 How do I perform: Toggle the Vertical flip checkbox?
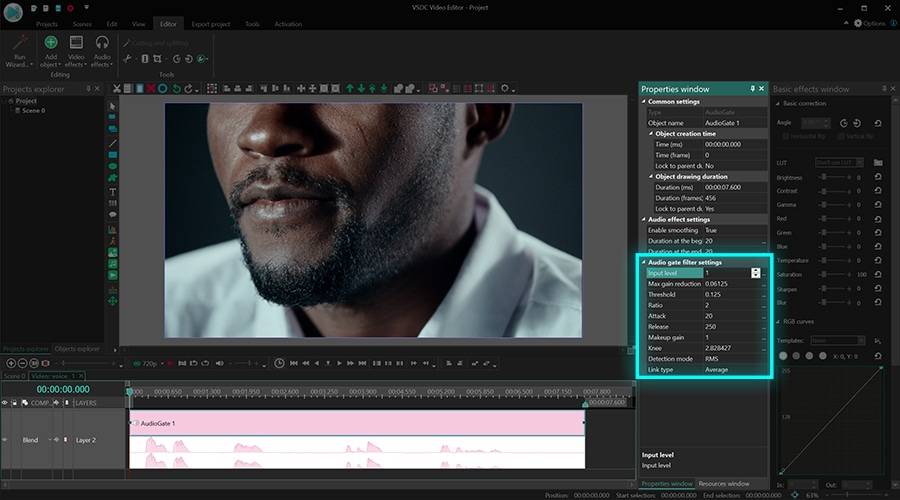[x=841, y=136]
